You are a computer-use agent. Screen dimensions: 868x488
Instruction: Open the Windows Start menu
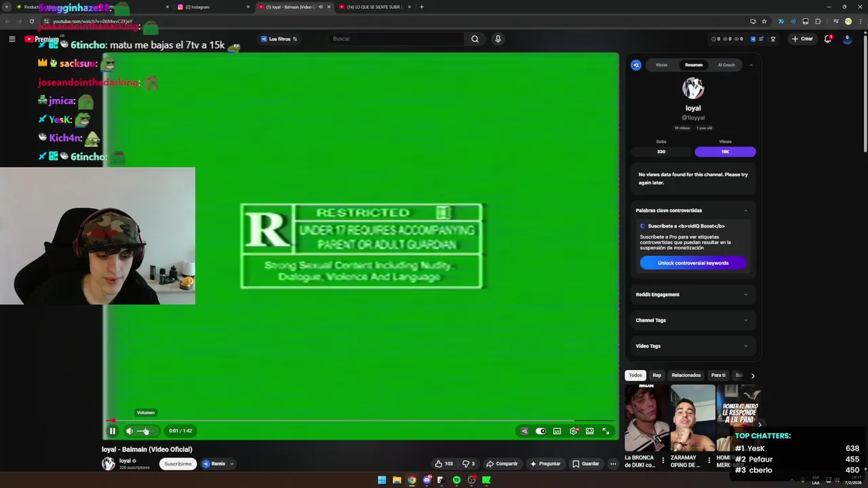pos(382,480)
